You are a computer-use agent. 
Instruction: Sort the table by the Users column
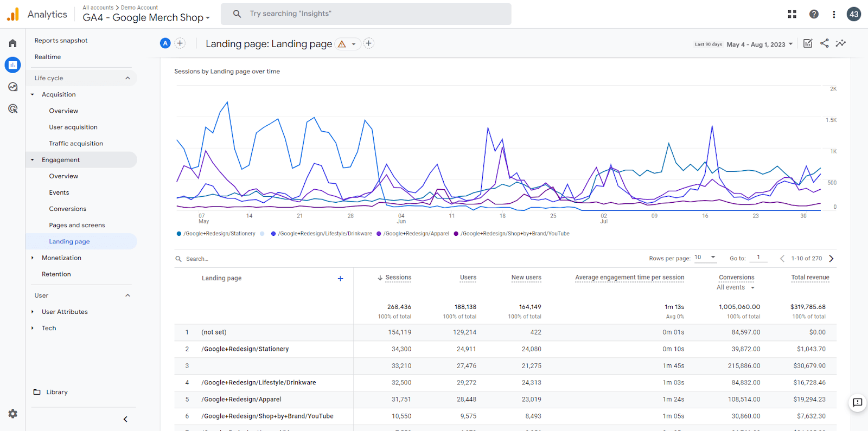point(468,278)
